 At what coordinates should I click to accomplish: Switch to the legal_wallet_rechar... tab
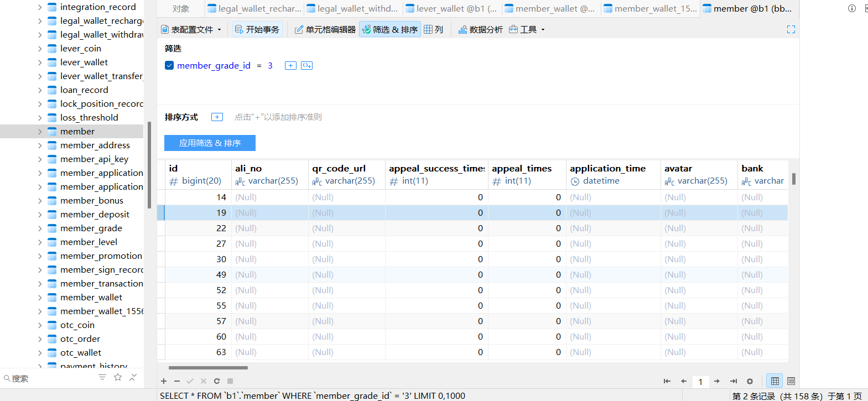pyautogui.click(x=254, y=8)
